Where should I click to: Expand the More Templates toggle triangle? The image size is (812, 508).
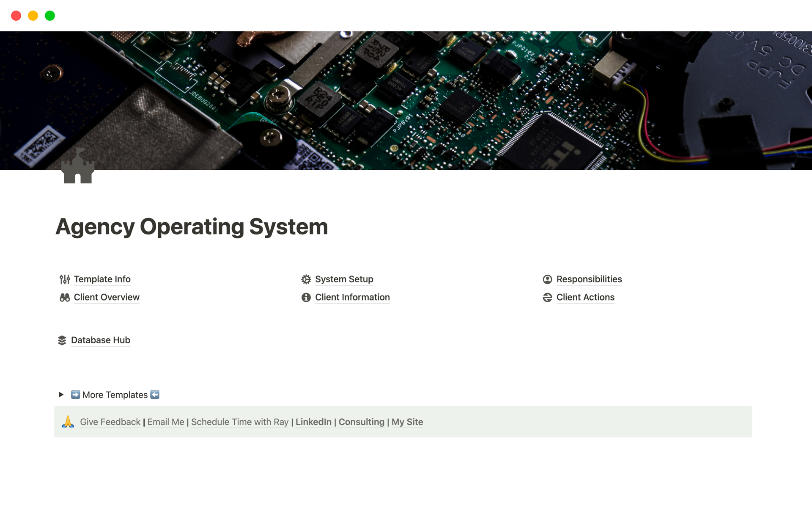click(x=61, y=395)
